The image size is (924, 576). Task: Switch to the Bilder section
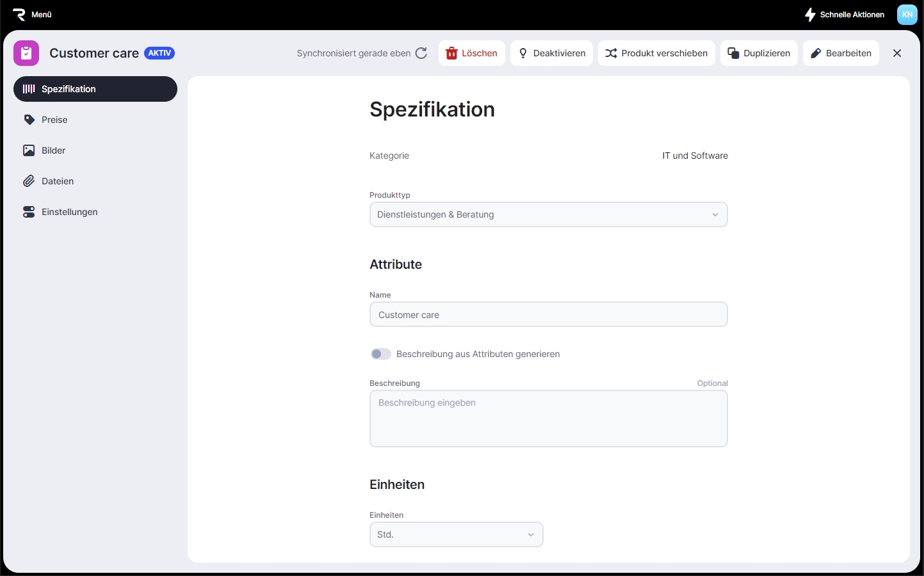53,150
